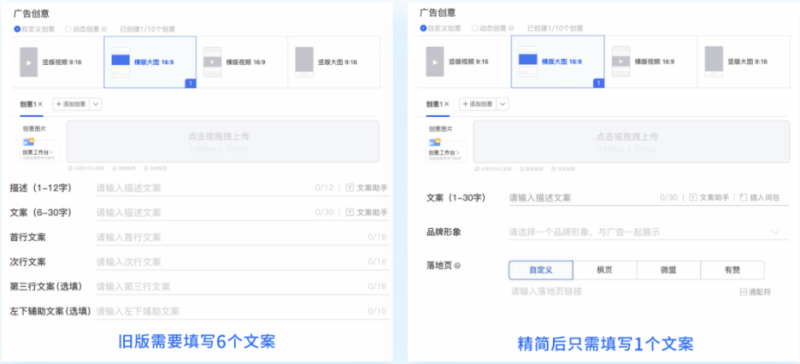Choose 横版视频 16:9 format in left panel
Viewport: 800px width, 364px height.
[x=242, y=62]
